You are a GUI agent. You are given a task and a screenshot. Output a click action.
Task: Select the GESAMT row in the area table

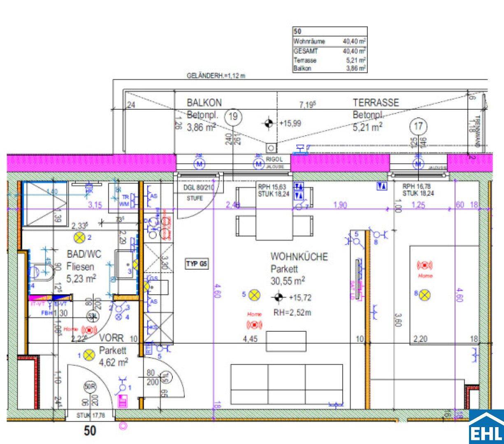coord(330,51)
